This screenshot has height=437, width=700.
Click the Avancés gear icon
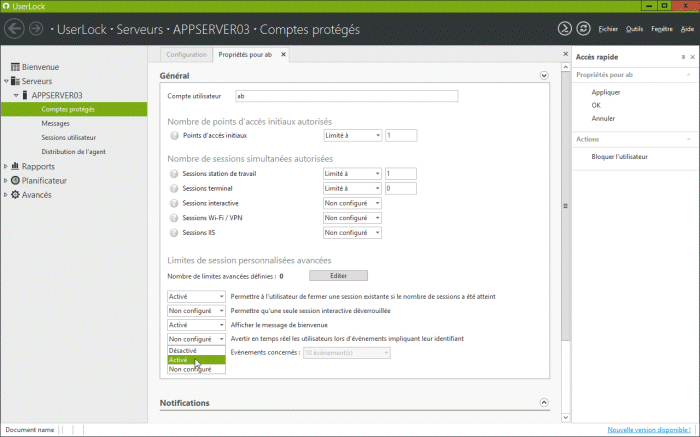click(x=15, y=195)
